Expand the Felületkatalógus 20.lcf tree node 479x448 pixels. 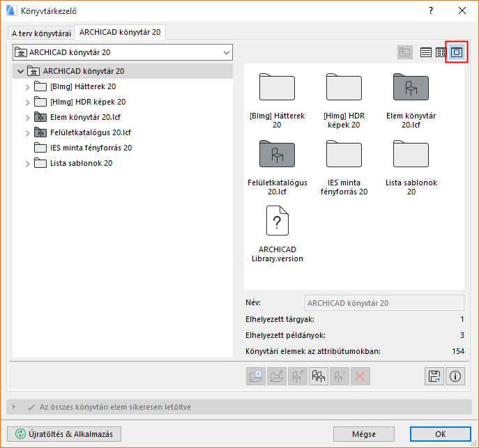pos(27,133)
